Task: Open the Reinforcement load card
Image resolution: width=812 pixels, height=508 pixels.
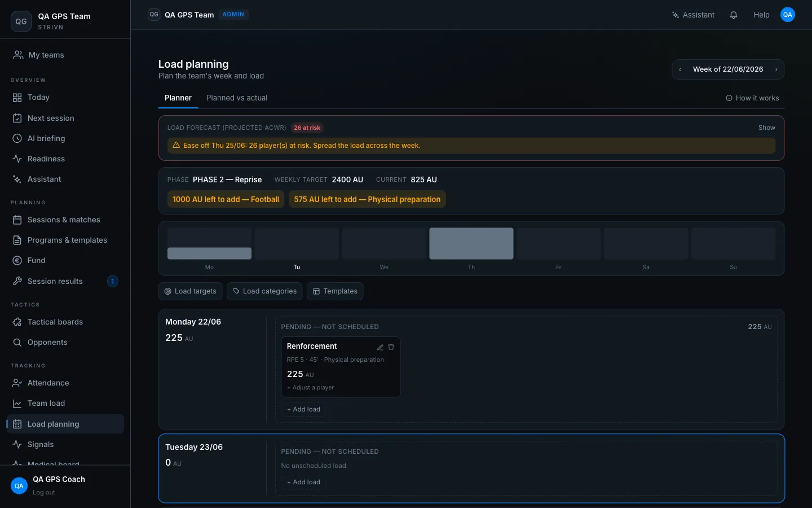Action: point(341,367)
